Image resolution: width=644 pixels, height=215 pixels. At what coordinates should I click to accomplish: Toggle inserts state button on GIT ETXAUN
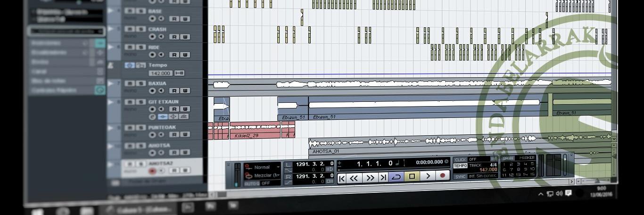(163, 116)
